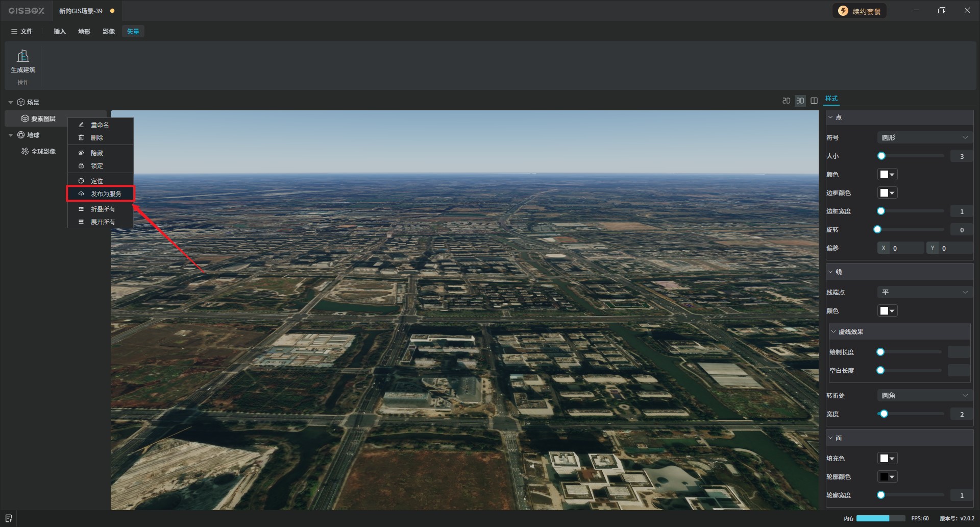The height and width of the screenshot is (527, 980).
Task: Switch to 2D view mode
Action: [786, 101]
